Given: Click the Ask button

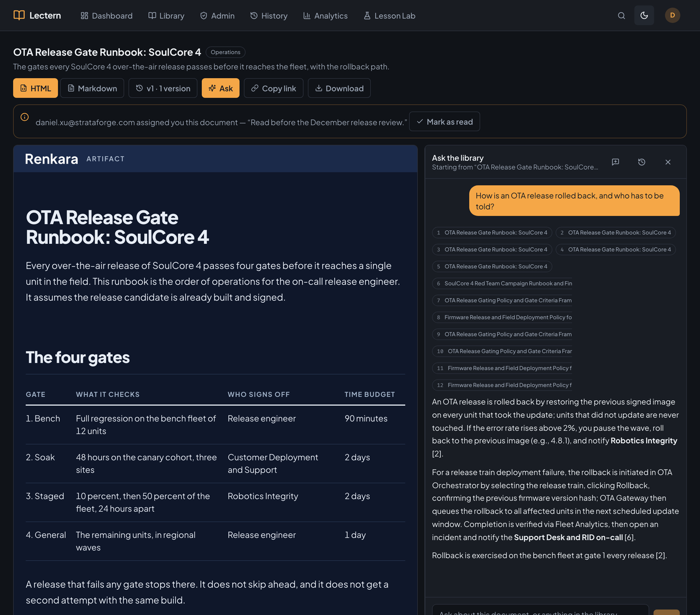Looking at the screenshot, I should (x=220, y=88).
